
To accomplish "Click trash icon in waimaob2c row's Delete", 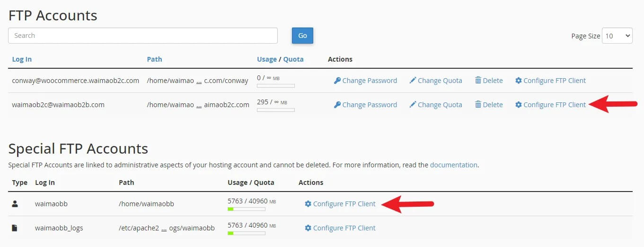I will [x=478, y=105].
